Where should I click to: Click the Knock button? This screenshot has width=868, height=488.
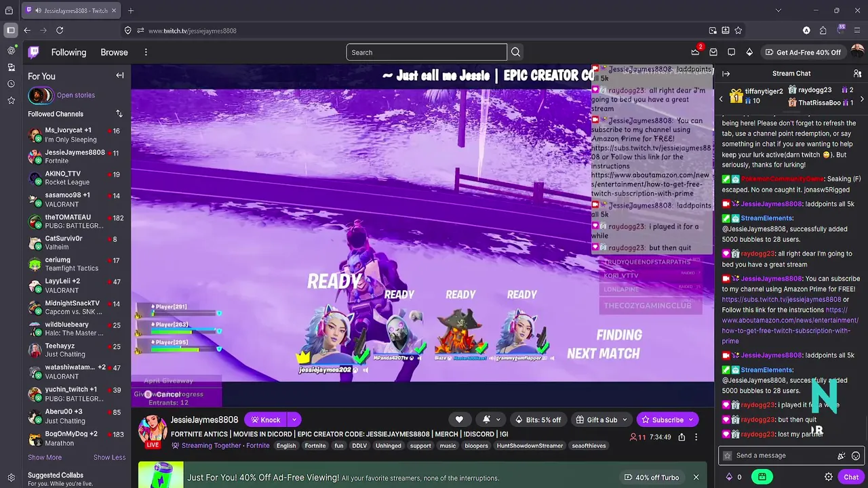(x=265, y=420)
